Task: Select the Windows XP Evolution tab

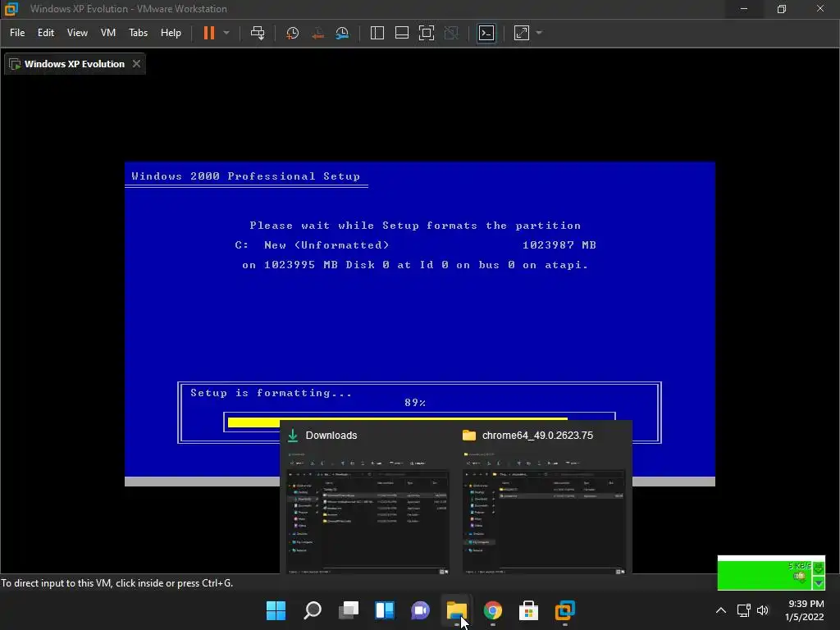Action: tap(75, 64)
